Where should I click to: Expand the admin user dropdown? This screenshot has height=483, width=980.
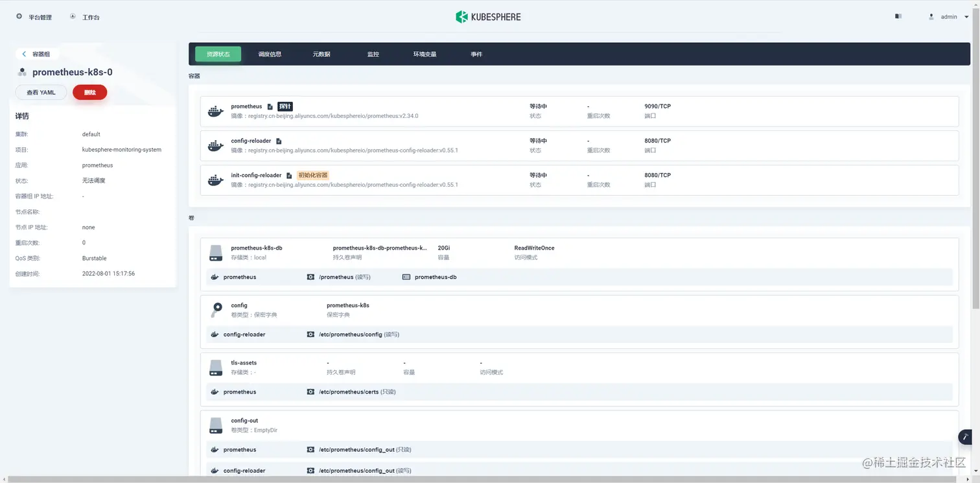[948, 17]
